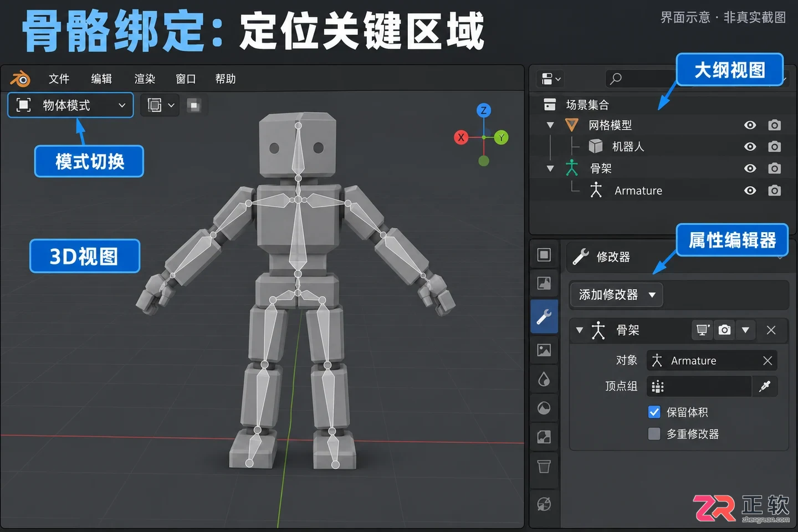Toggle modifier viewport display monitor icon
This screenshot has width=798, height=532.
pos(703,330)
